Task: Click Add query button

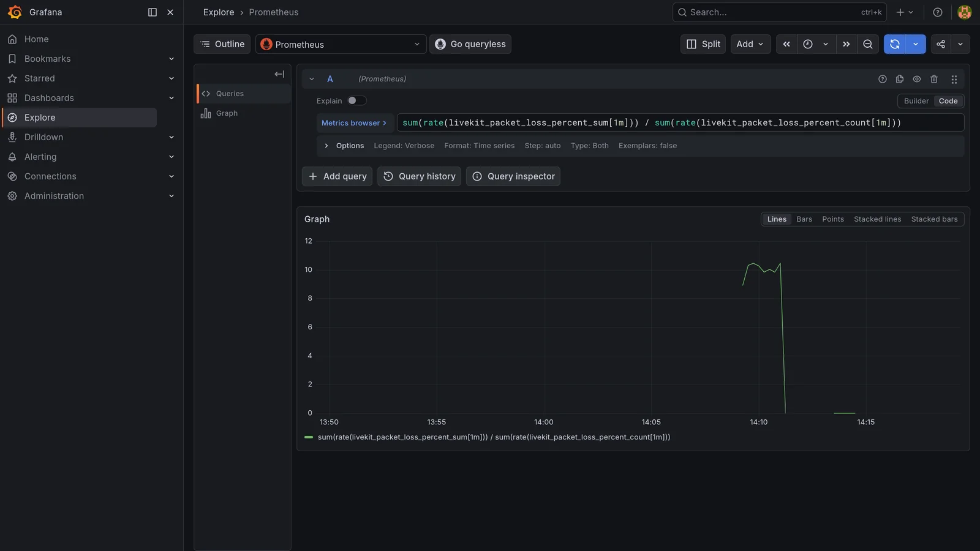Action: click(x=337, y=176)
